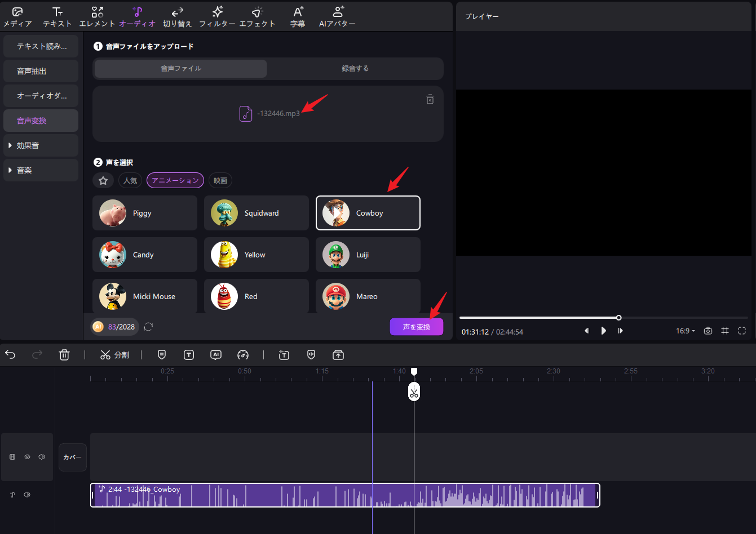The height and width of the screenshot is (534, 756).
Task: Enter fullscreen preview mode
Action: 742,331
